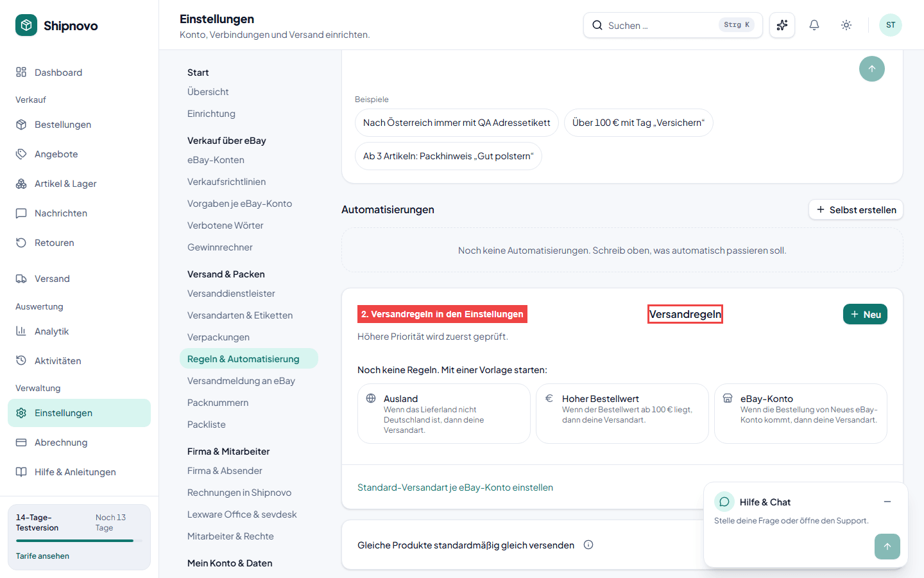
Task: Click the Selbst erstellen button
Action: [856, 210]
